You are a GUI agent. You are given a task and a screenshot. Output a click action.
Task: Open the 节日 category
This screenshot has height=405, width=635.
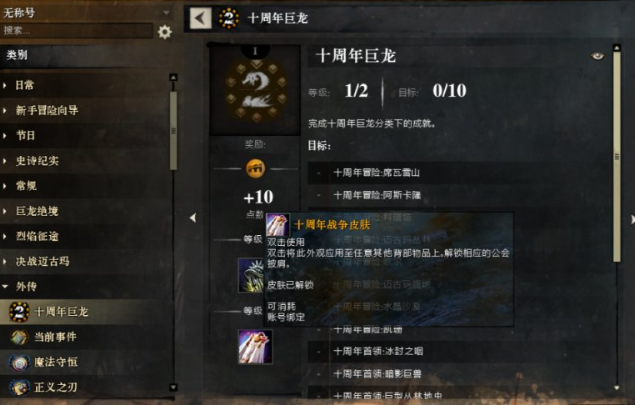[84, 135]
